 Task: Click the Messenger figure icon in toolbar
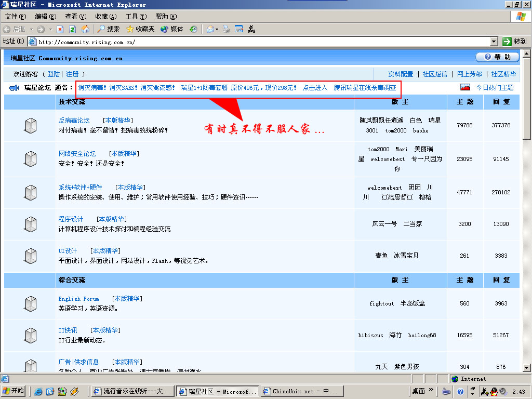tap(251, 30)
